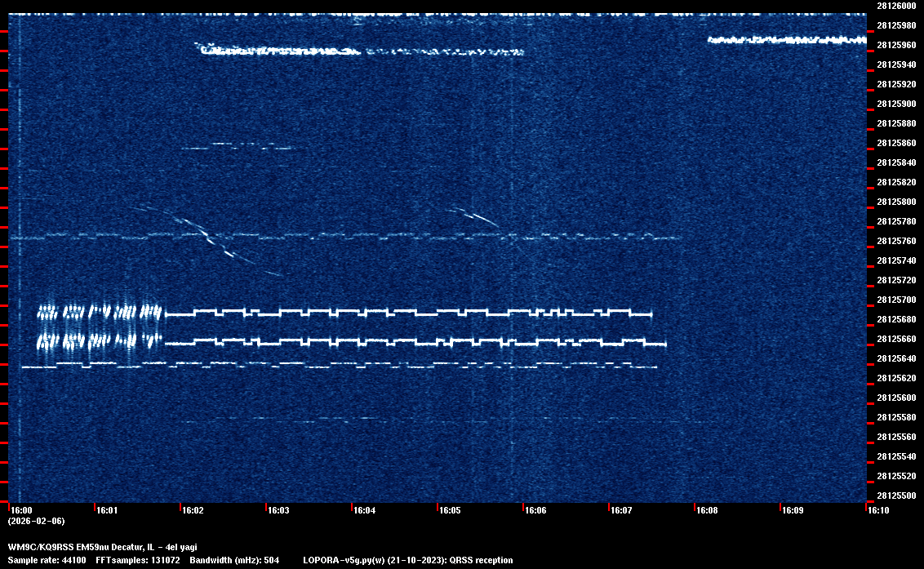Click the Sample rate: 44100 text
Screen dimensions: 924x569
coord(47,560)
